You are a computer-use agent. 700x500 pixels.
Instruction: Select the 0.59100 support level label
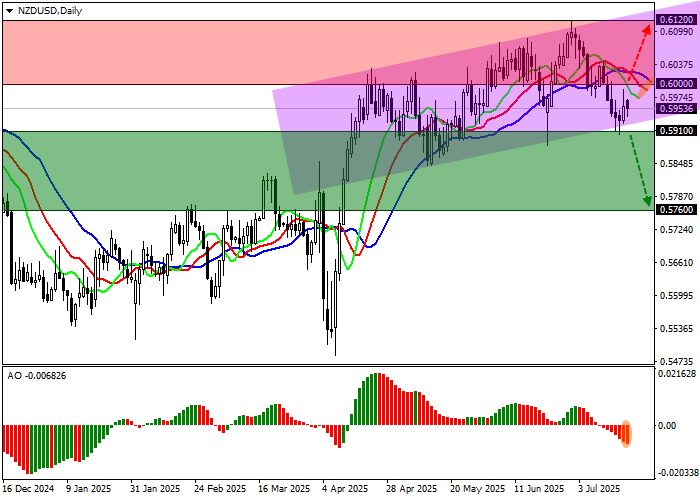[x=676, y=131]
